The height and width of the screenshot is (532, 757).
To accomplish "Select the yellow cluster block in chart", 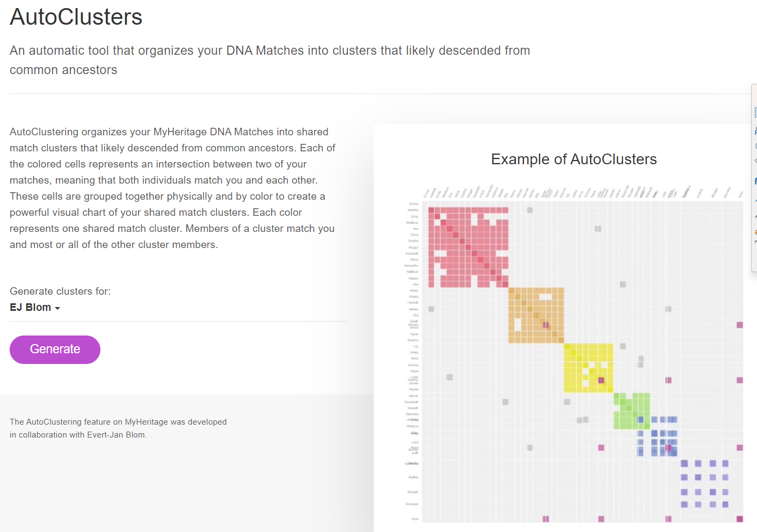I will 588,368.
